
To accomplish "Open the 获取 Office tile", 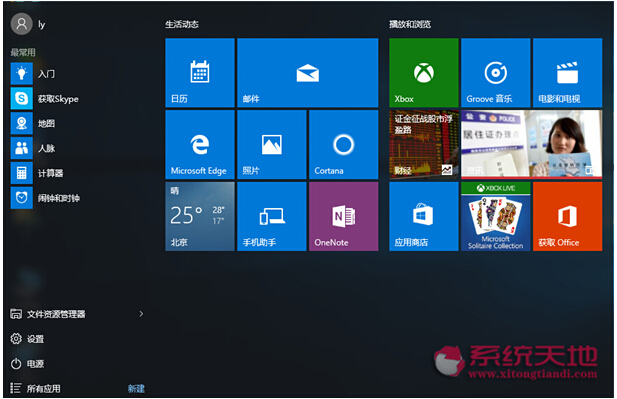I will tap(567, 216).
